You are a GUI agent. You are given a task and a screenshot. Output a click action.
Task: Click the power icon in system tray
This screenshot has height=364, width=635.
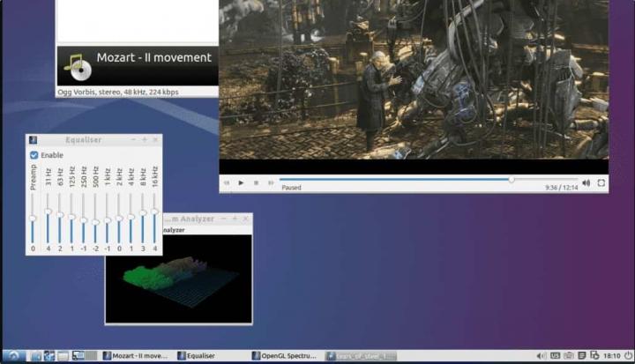627,356
